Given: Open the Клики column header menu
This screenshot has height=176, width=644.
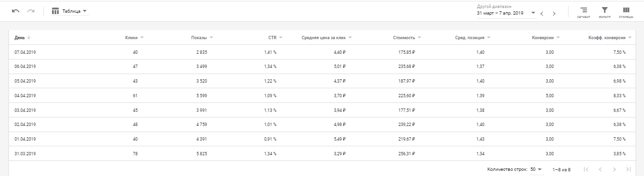Looking at the screenshot, I should pyautogui.click(x=134, y=37).
